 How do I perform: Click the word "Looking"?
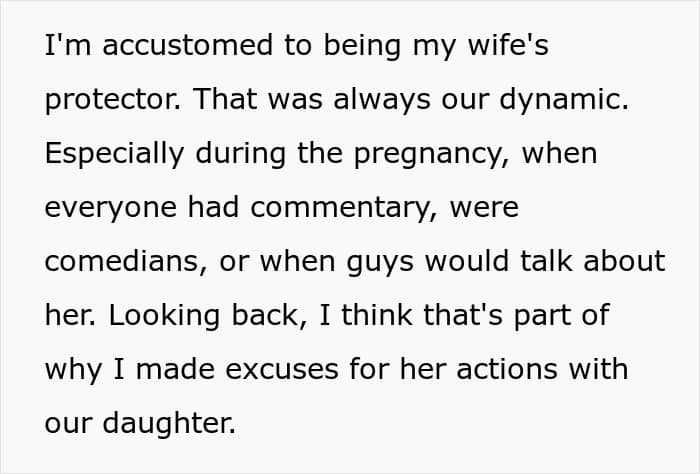point(159,315)
